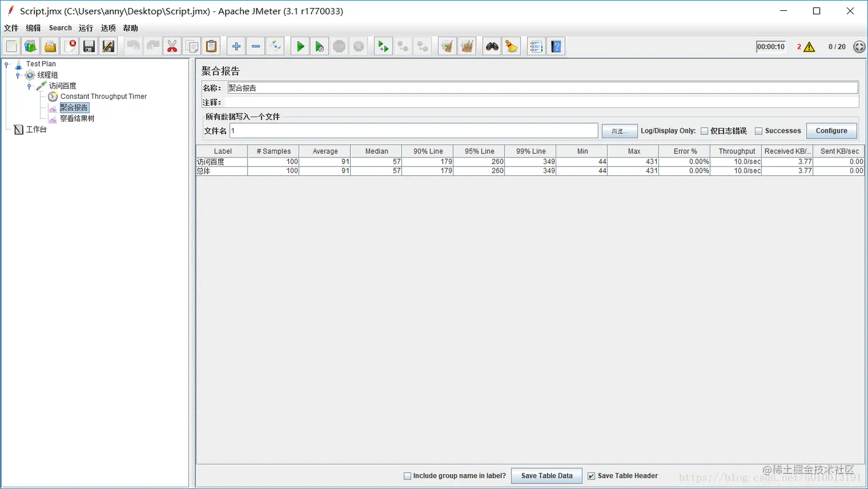This screenshot has width=868, height=489.
Task: Click the Toggle enable/disable icon
Action: [x=275, y=47]
